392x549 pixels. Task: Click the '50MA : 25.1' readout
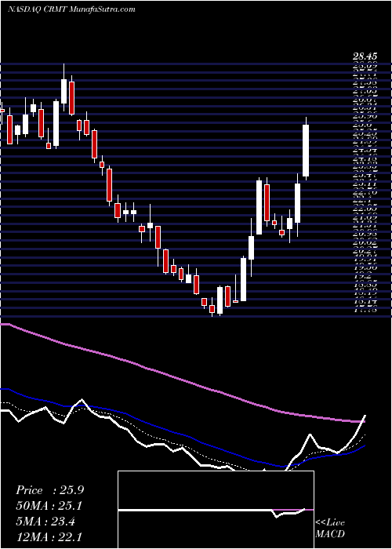click(49, 506)
